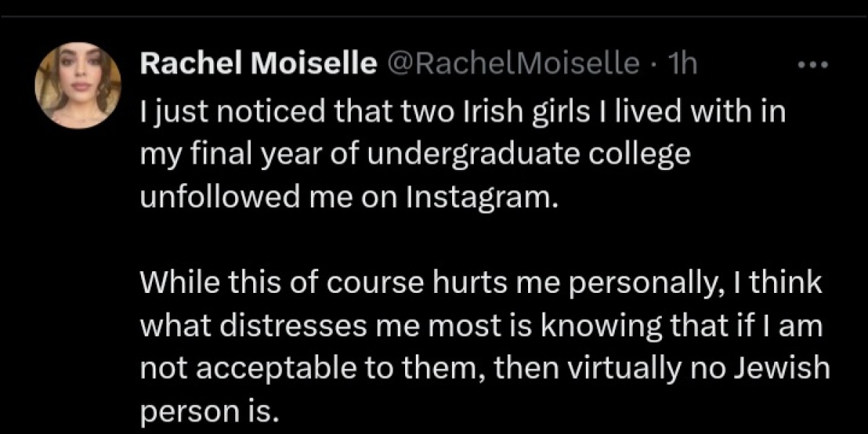Open the Rachel Moiselle display name link
Image resolution: width=868 pixels, height=434 pixels.
click(x=258, y=65)
